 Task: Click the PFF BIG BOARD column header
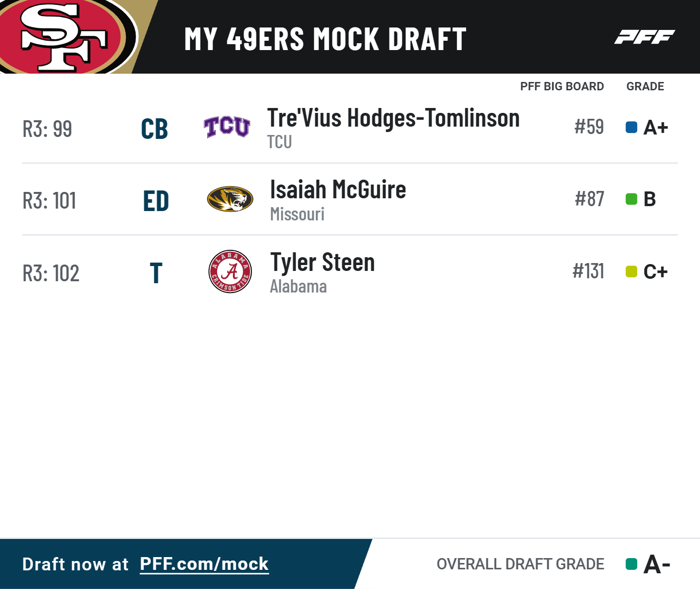point(562,86)
